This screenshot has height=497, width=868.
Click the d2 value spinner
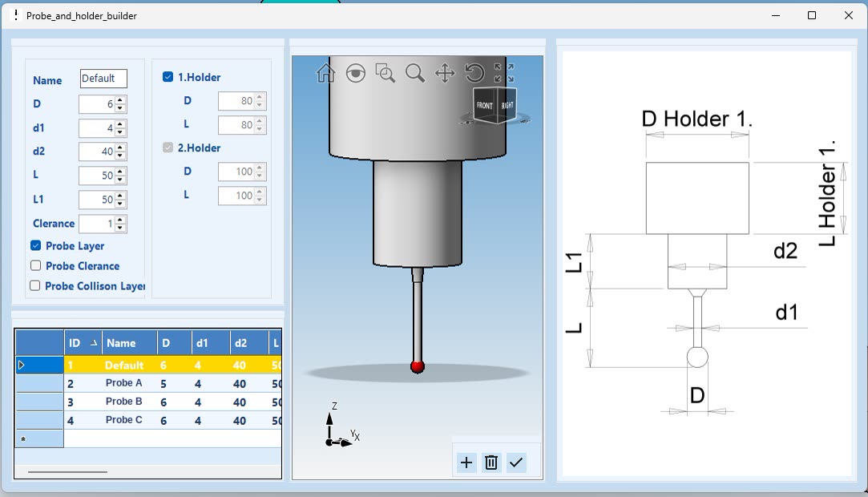click(103, 152)
